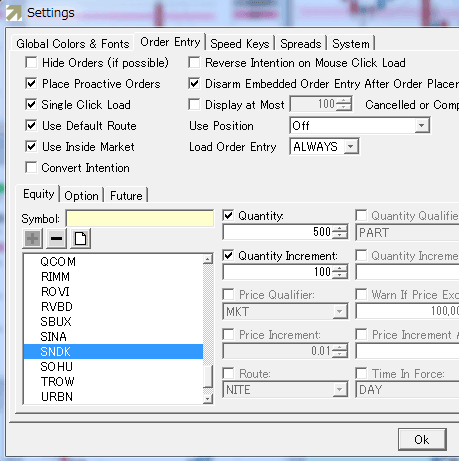This screenshot has width=459, height=461.
Task: Click the Quantity 500 spinner arrows
Action: 340,232
